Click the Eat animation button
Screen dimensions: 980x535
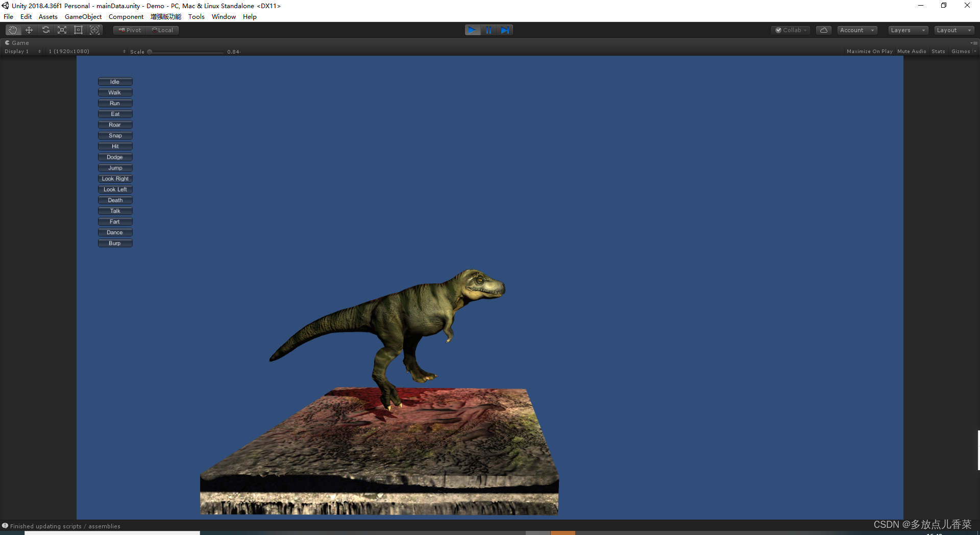[115, 114]
